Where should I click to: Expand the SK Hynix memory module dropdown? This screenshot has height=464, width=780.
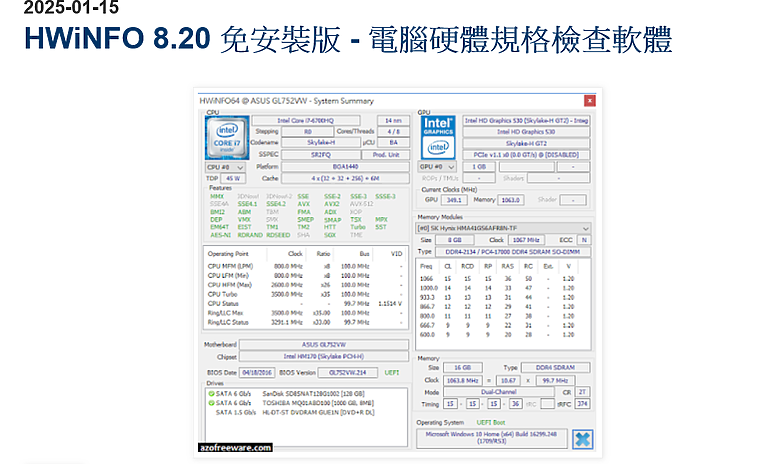point(503,228)
